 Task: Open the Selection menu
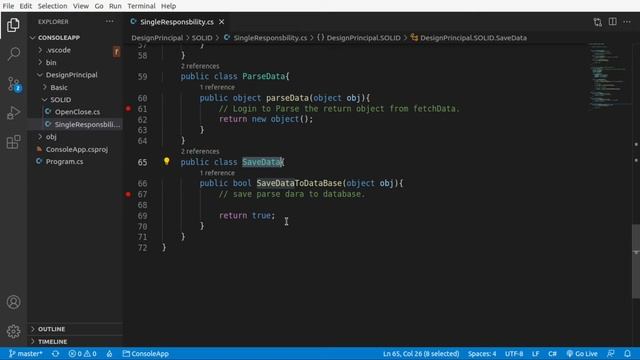(52, 6)
